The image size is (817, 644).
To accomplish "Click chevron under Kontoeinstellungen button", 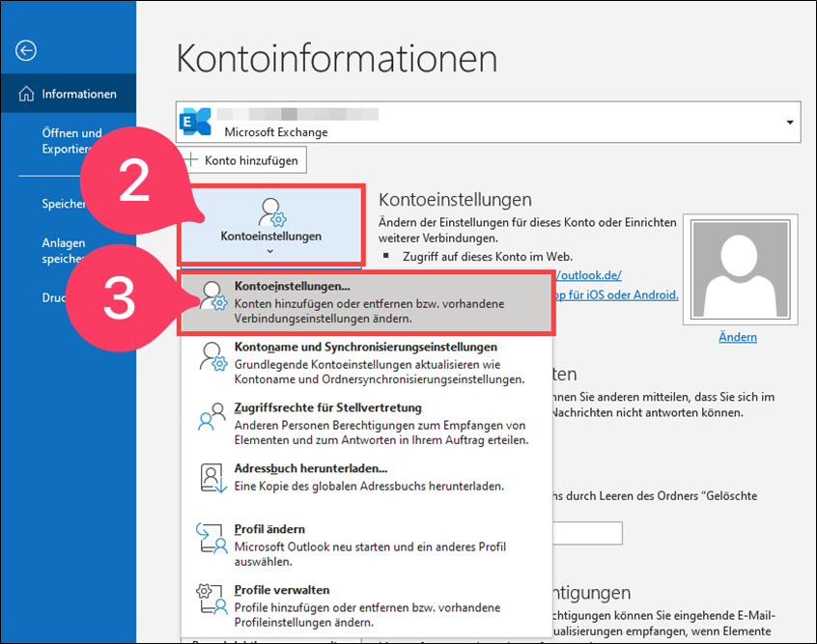I will coord(269,252).
